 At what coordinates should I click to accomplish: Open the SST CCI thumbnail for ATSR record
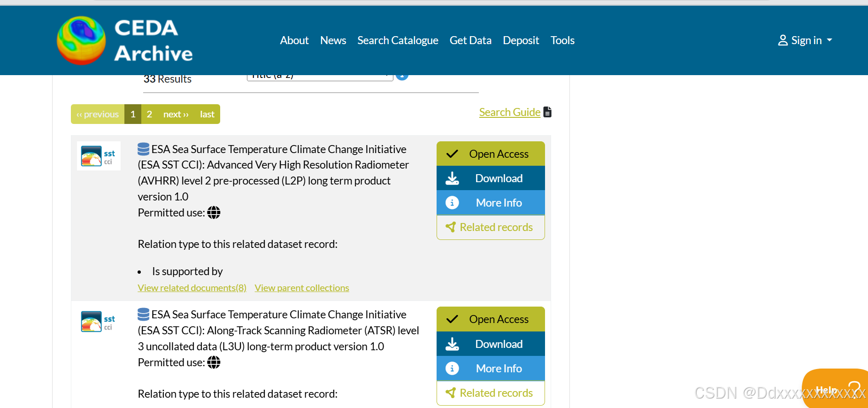click(x=99, y=322)
